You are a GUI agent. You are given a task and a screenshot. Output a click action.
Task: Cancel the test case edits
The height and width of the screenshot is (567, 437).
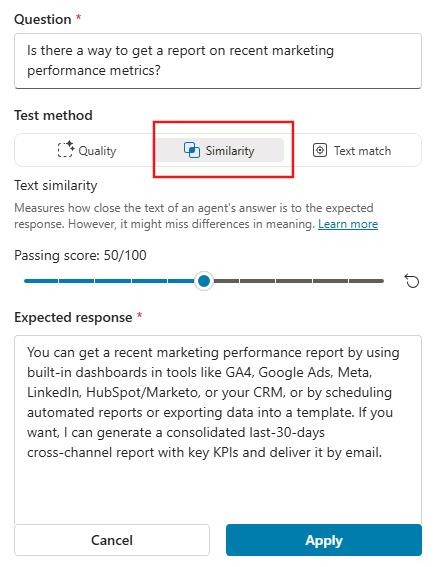pos(112,540)
